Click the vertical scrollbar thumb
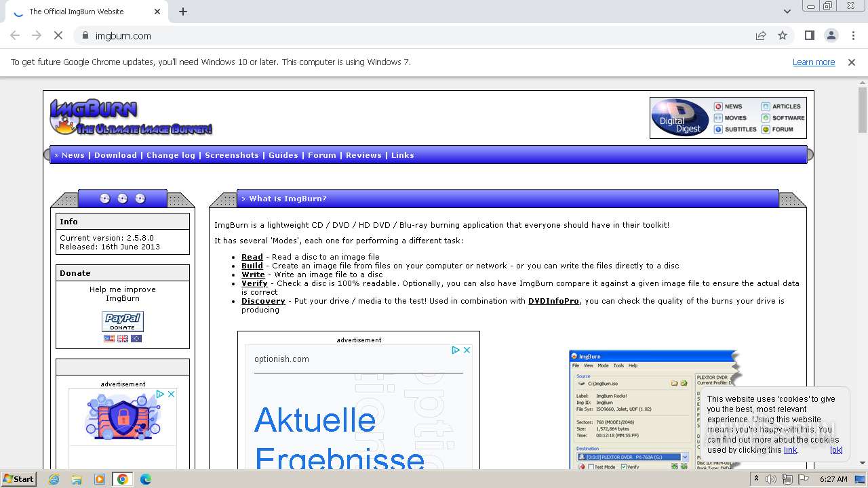The width and height of the screenshot is (868, 488). [863, 110]
